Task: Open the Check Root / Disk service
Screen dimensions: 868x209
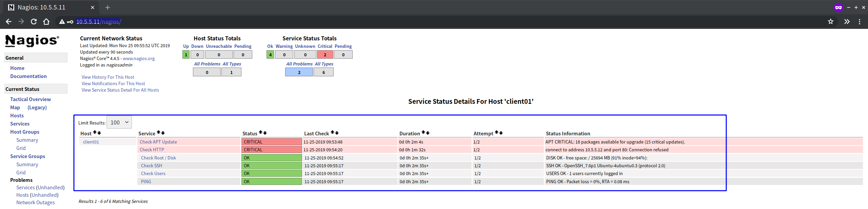Action: coord(158,158)
